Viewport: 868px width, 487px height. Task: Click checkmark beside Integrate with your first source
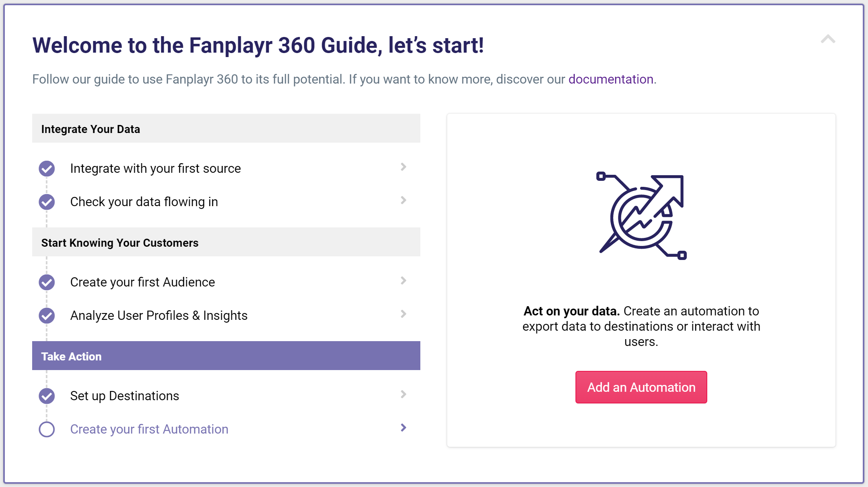click(x=47, y=168)
